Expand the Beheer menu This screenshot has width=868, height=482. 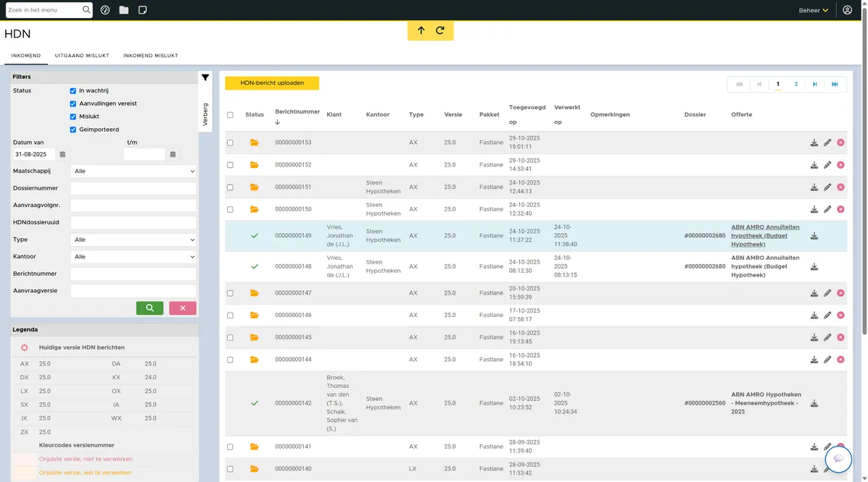(814, 10)
